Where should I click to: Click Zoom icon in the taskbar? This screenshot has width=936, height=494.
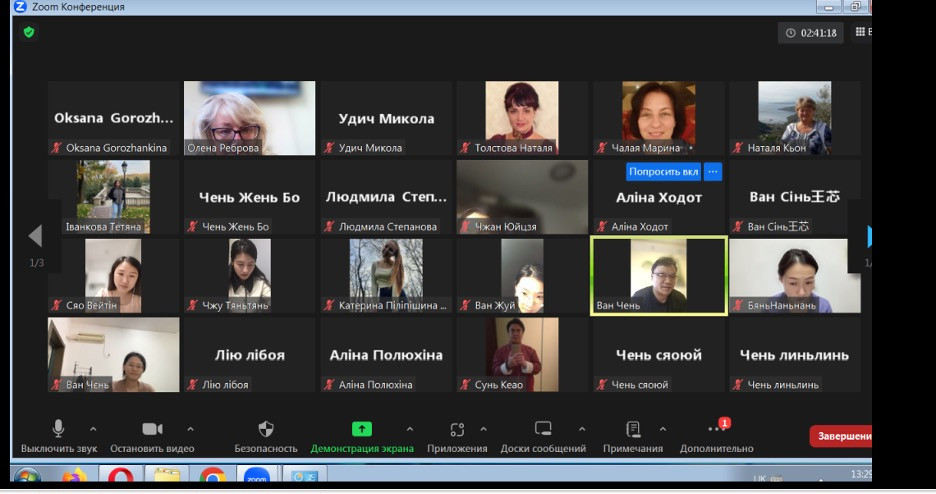tap(257, 477)
